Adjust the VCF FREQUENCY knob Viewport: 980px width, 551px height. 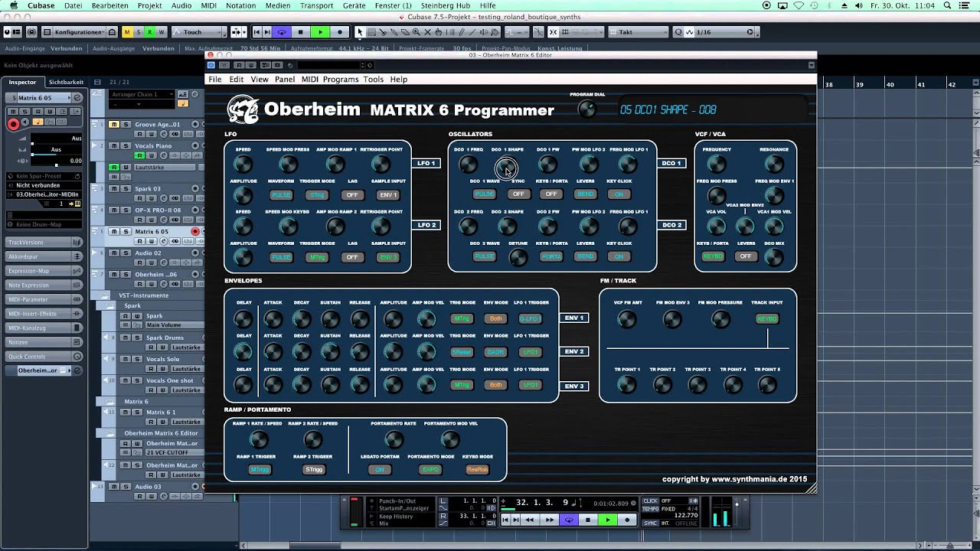[x=717, y=164]
